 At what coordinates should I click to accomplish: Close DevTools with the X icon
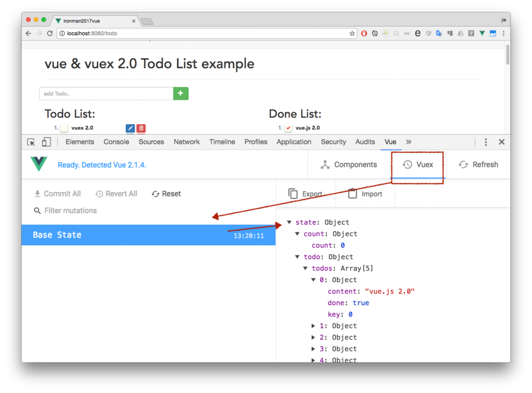(x=501, y=142)
